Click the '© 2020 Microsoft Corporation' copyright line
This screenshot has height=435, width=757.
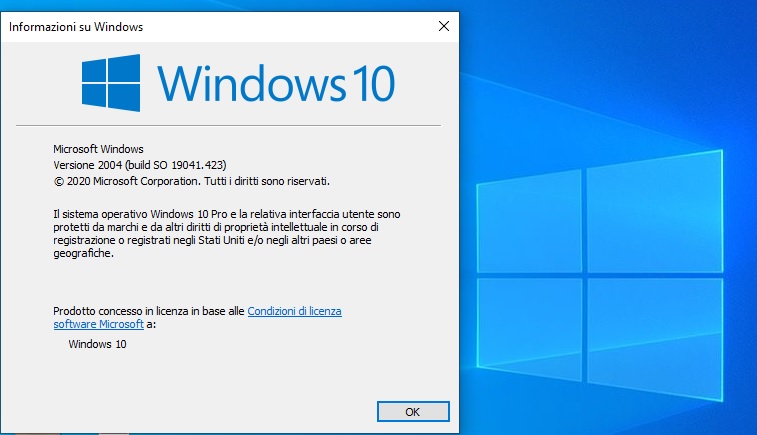[191, 182]
